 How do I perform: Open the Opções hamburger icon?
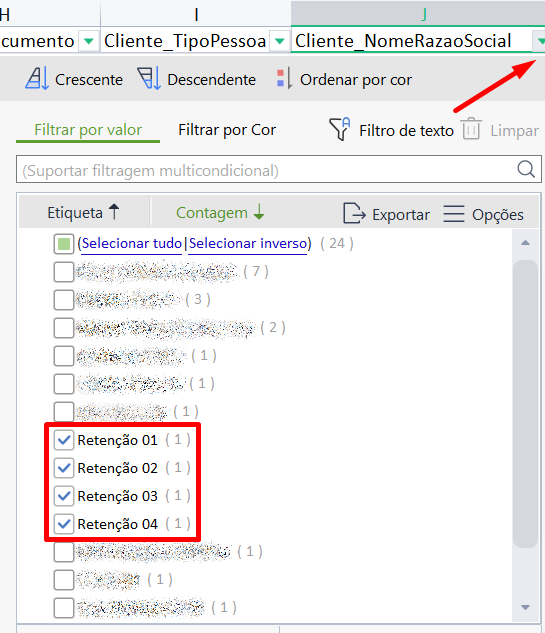coord(454,214)
